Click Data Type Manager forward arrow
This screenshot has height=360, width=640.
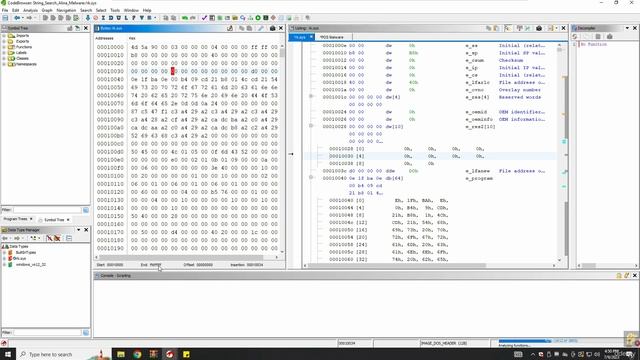tap(17, 238)
